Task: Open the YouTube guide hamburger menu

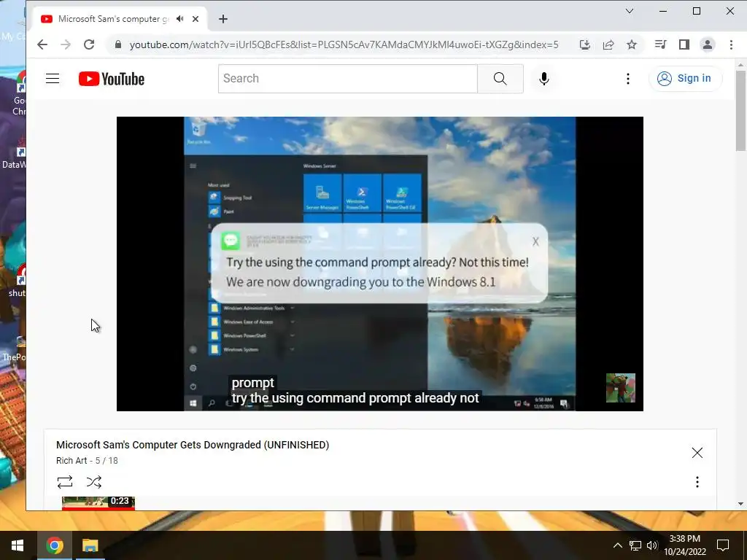Action: 53,79
